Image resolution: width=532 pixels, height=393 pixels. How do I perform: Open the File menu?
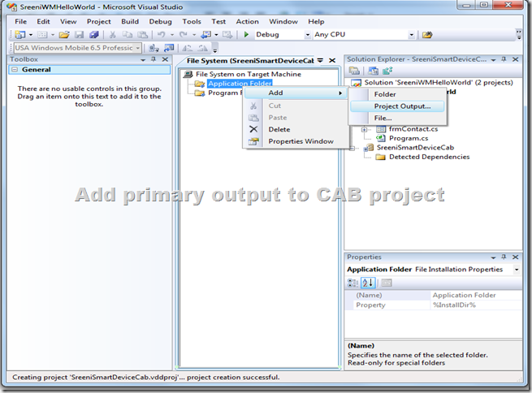tap(20, 21)
